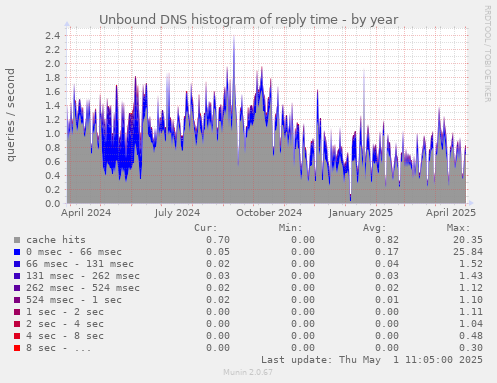Click the Avg value 0.17
This screenshot has height=383, width=497.
tap(387, 252)
